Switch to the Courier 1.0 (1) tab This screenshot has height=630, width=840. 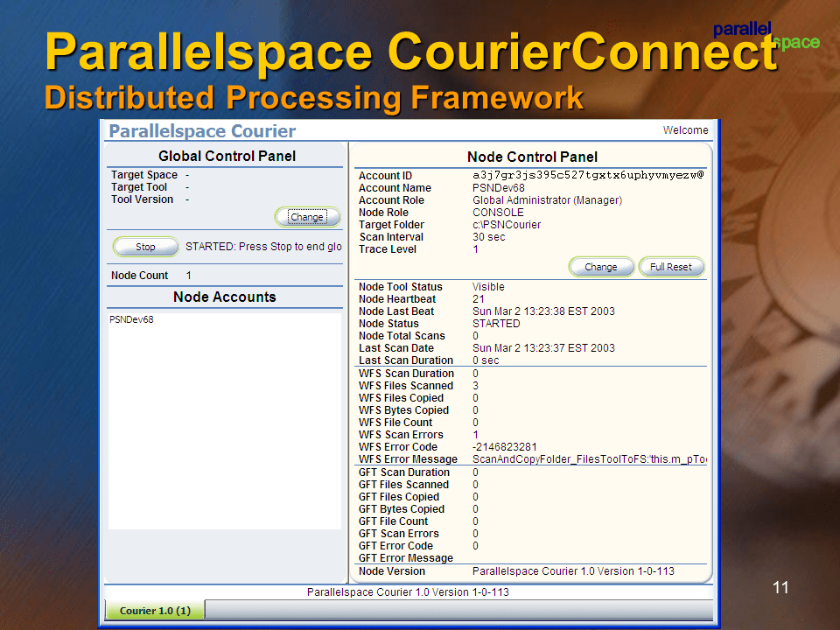click(155, 611)
